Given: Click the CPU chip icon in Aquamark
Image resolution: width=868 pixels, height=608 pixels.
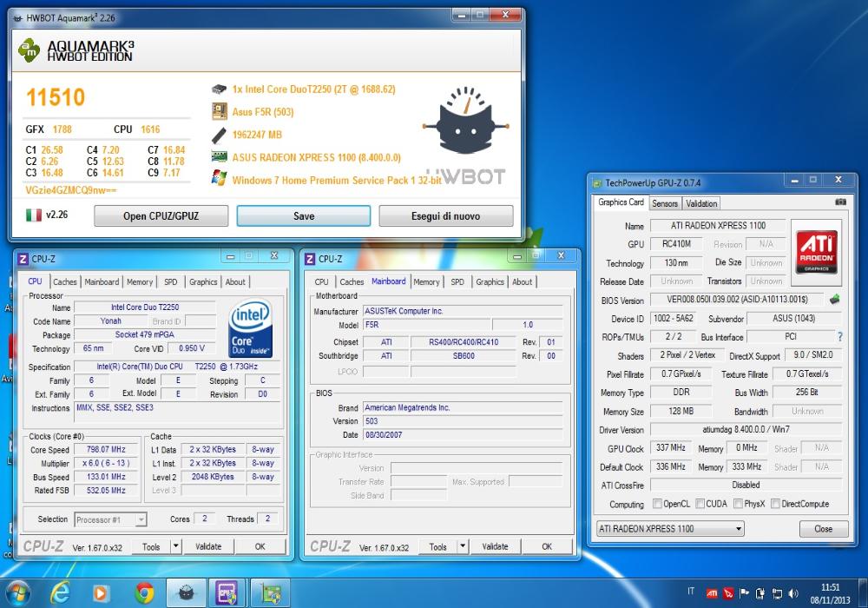Looking at the screenshot, I should (220, 89).
